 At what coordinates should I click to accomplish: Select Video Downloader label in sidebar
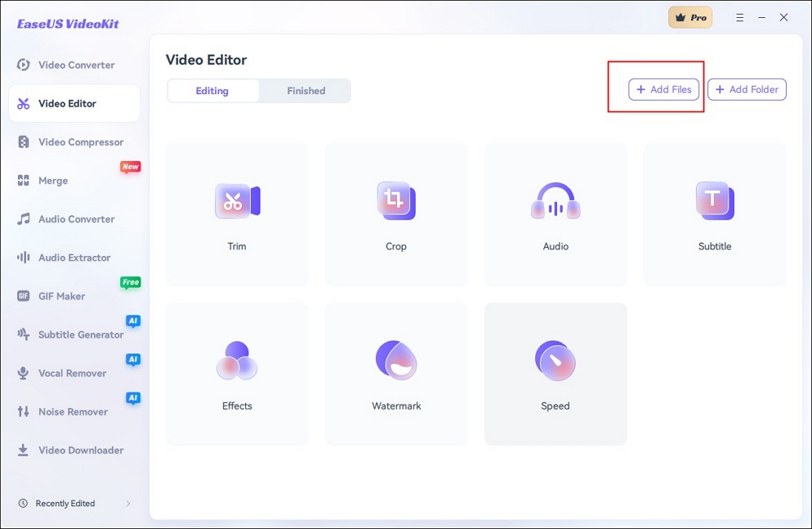pos(80,450)
